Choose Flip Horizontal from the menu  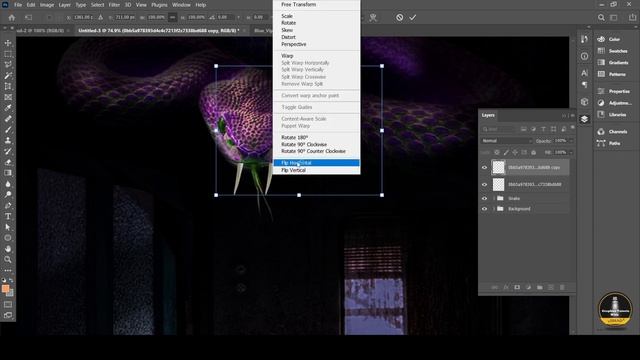(317, 163)
